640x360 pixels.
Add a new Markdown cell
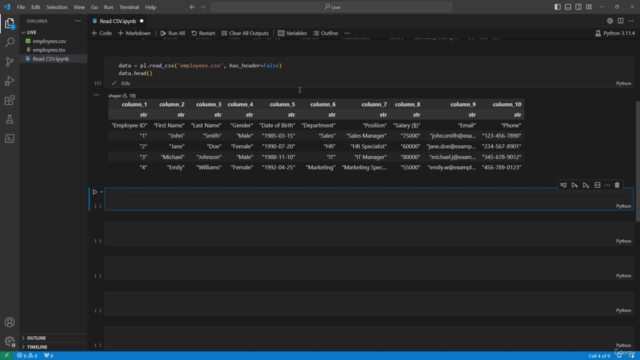click(x=134, y=33)
